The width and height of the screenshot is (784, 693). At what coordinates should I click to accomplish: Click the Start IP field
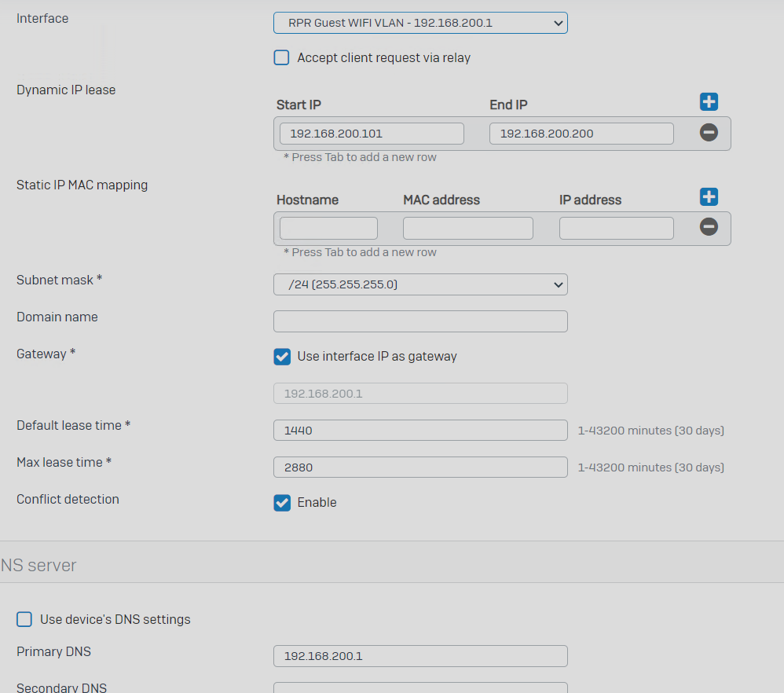pos(372,134)
